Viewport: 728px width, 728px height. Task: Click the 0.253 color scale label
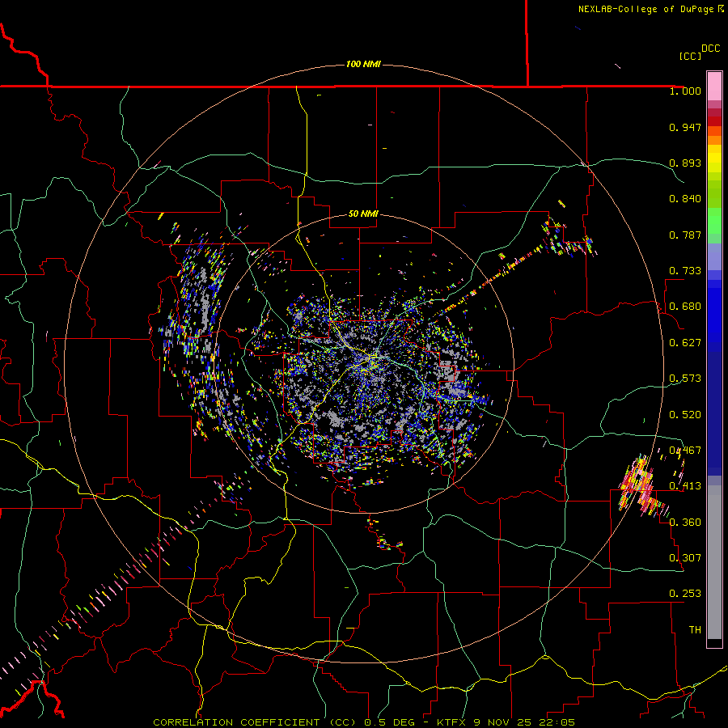pos(685,594)
